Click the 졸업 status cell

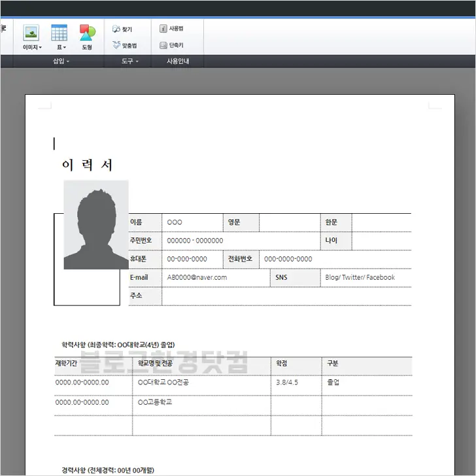pos(367,385)
